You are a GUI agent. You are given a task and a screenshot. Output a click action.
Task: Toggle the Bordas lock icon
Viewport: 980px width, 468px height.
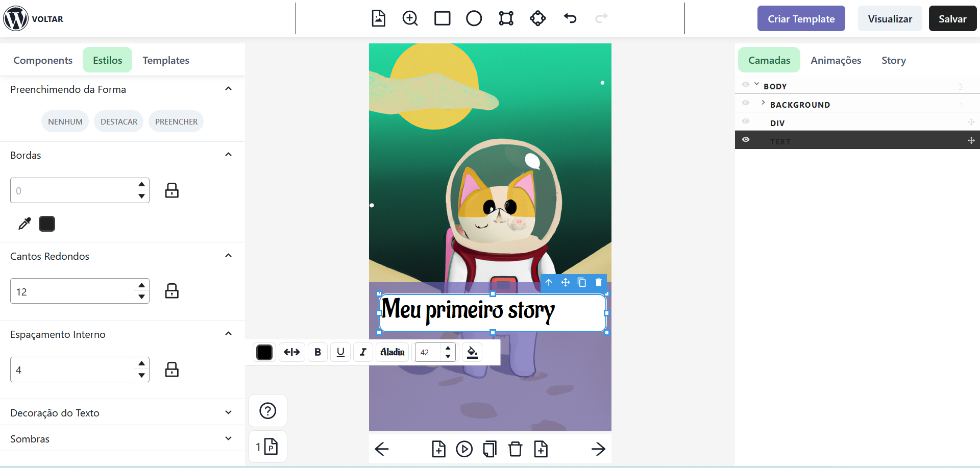click(x=171, y=190)
